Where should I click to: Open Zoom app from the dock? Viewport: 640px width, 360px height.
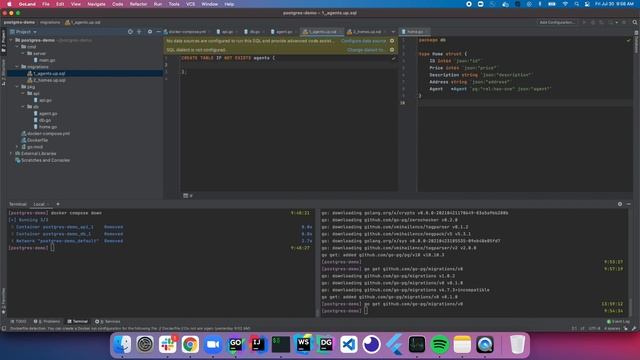pyautogui.click(x=213, y=344)
